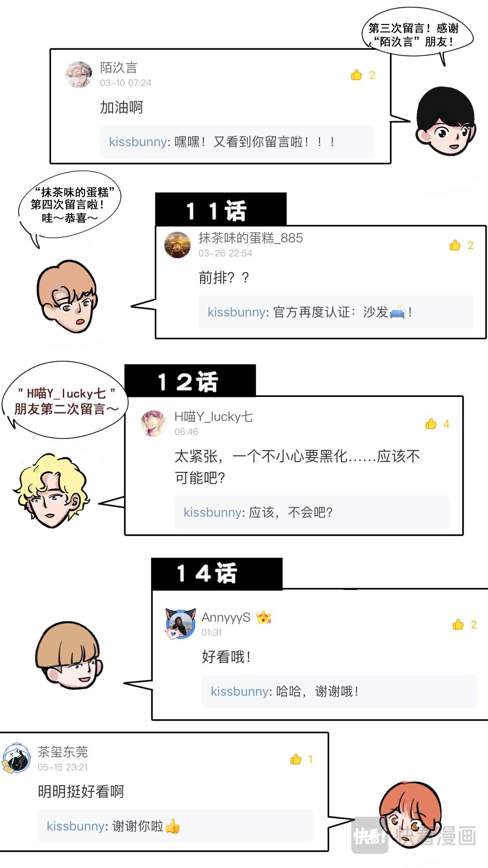The image size is (488, 868).
Task: Open AnnyyyS's cat-ear avatar
Action: click(180, 624)
